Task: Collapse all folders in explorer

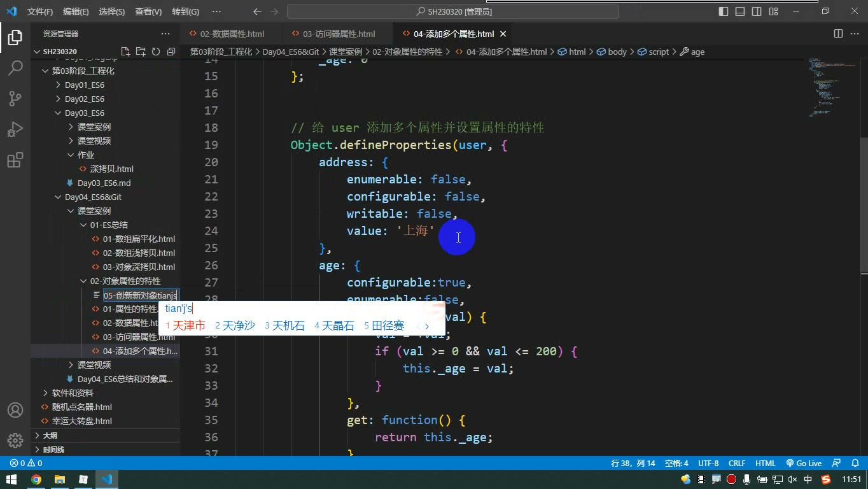Action: pyautogui.click(x=171, y=52)
